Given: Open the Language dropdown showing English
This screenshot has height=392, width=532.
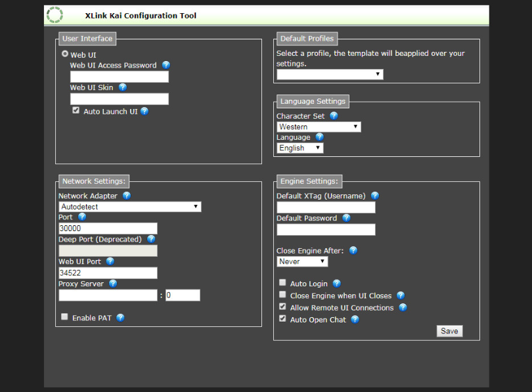Looking at the screenshot, I should 300,148.
